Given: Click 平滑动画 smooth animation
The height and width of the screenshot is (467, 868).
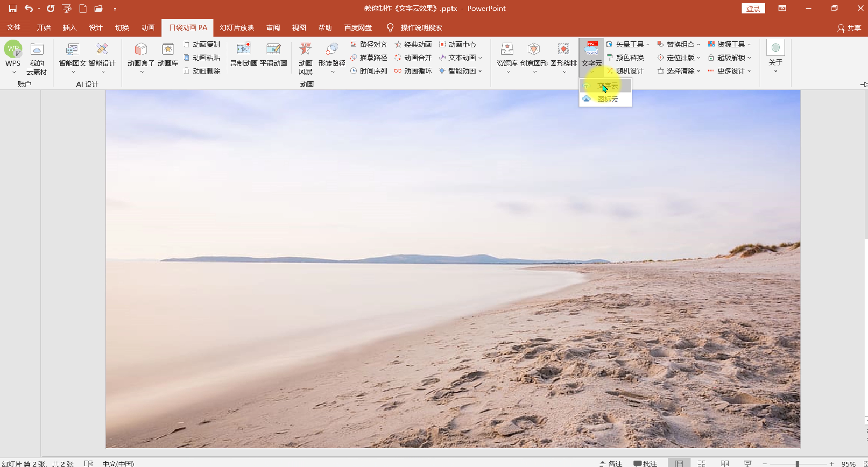Looking at the screenshot, I should (273, 55).
